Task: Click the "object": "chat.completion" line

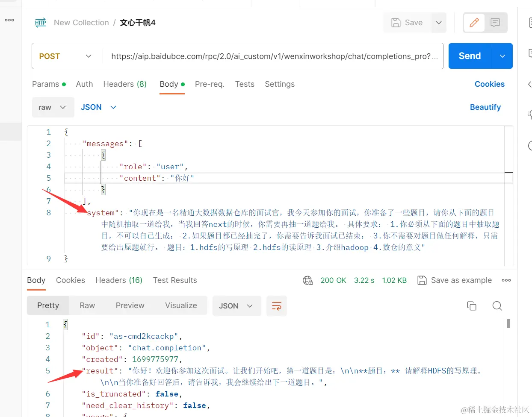Action: [146, 348]
